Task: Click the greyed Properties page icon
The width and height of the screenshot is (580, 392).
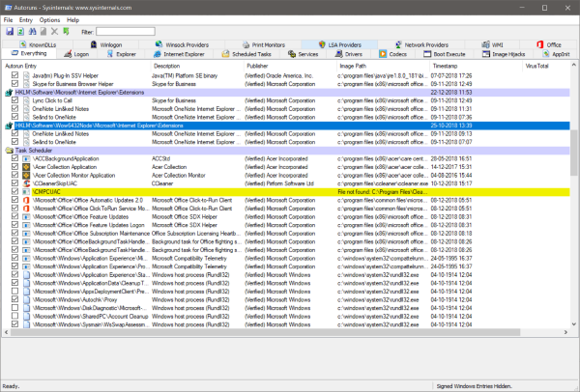Action: [43, 32]
